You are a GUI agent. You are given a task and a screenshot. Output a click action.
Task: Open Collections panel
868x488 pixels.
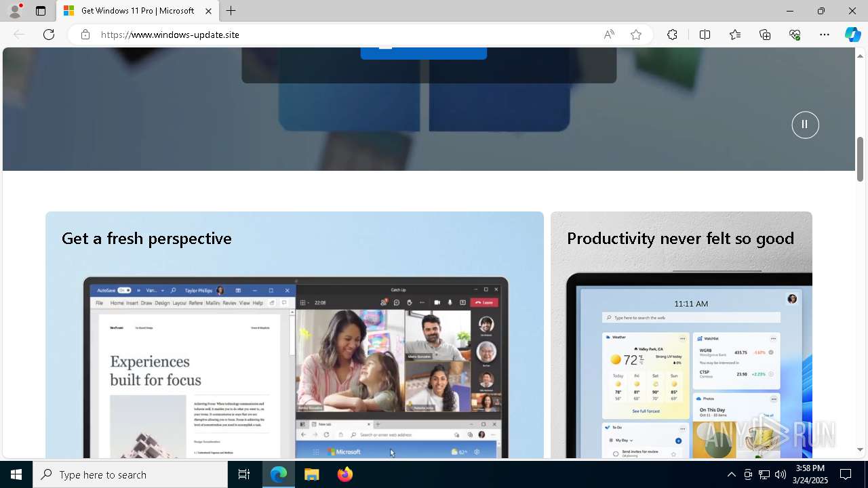pyautogui.click(x=765, y=35)
